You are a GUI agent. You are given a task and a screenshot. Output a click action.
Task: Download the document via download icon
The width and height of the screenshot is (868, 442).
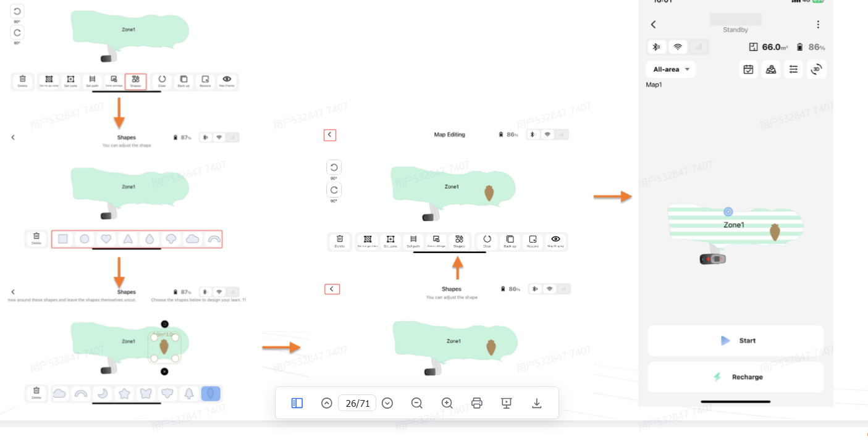(537, 403)
